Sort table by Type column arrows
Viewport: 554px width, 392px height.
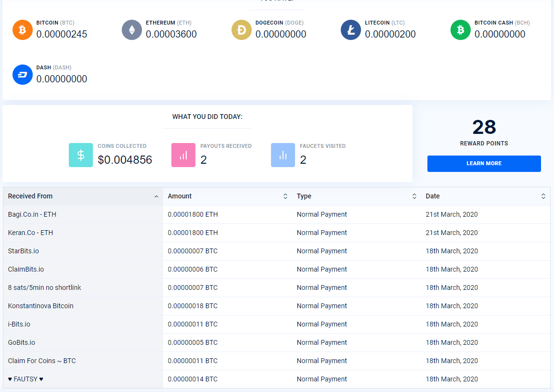point(414,196)
